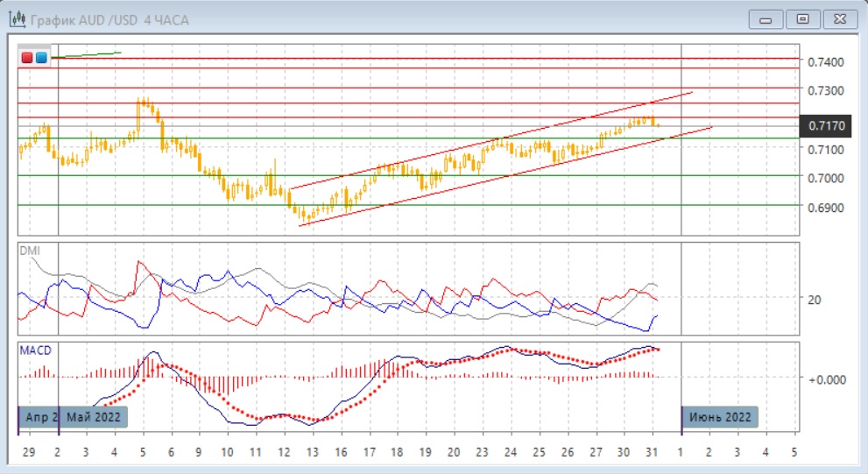The height and width of the screenshot is (474, 868).
Task: Maximize the AUD/USD chart window
Action: click(x=802, y=19)
